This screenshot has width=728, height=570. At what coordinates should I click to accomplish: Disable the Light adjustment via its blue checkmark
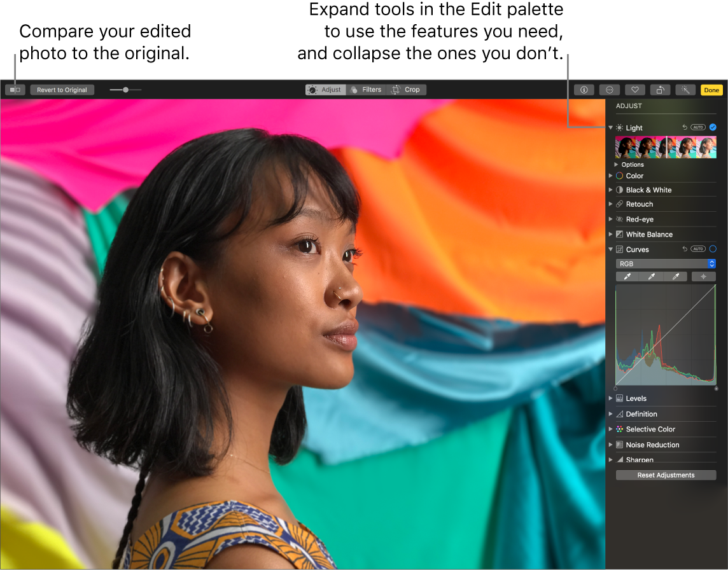click(712, 127)
